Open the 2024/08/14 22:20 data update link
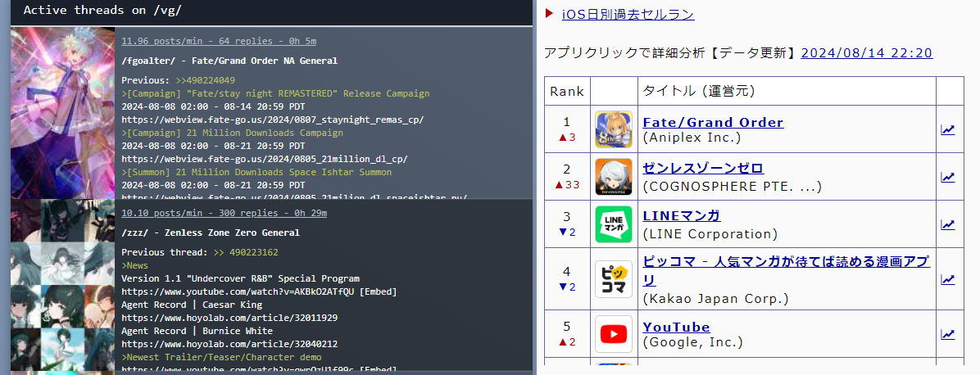This screenshot has width=980, height=375. pos(866,53)
